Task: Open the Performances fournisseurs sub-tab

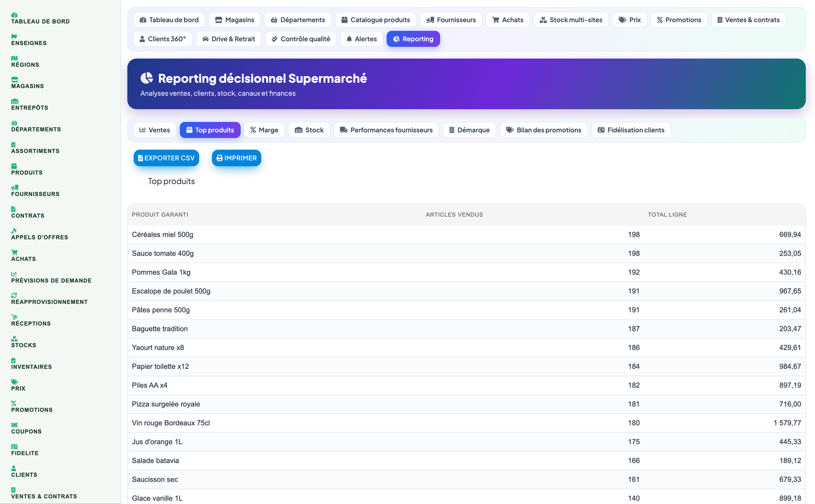Action: [x=386, y=130]
